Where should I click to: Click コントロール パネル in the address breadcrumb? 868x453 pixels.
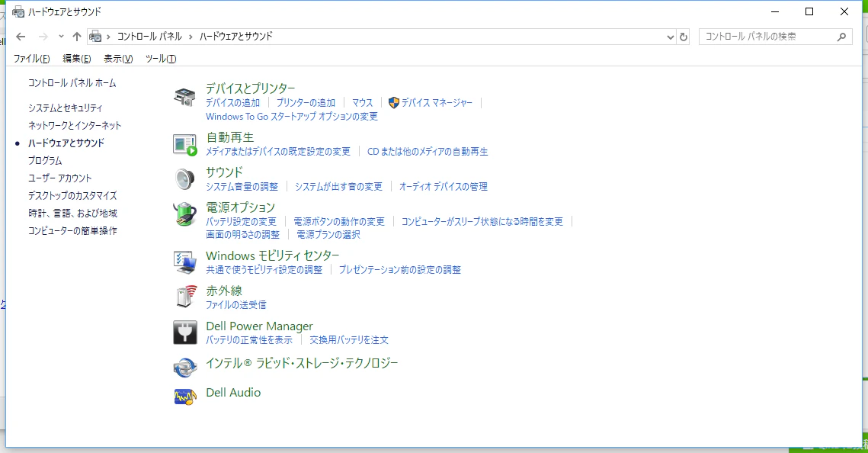(149, 37)
